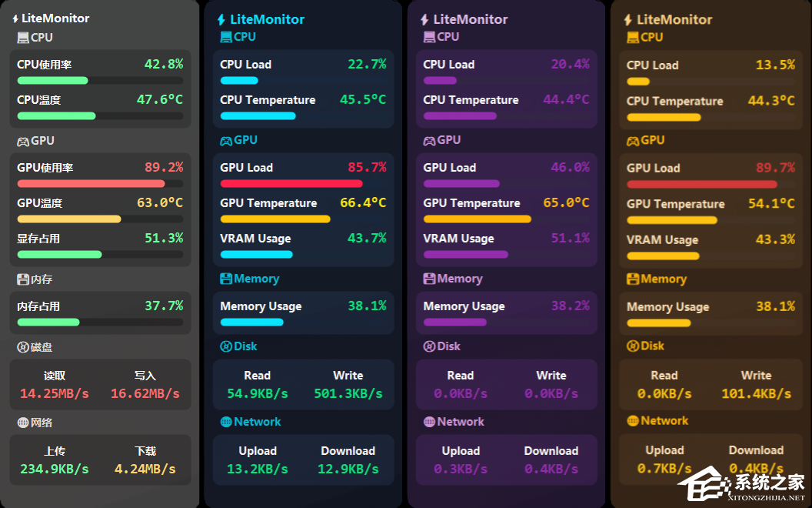
Task: Click the CPU chip icon in gray panel
Action: [x=23, y=37]
